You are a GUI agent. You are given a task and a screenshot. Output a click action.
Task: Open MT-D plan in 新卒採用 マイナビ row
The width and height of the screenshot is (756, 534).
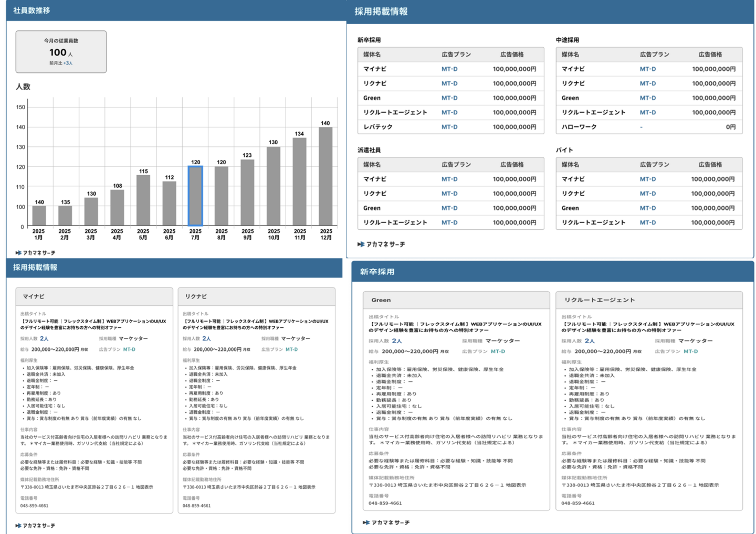coord(449,69)
